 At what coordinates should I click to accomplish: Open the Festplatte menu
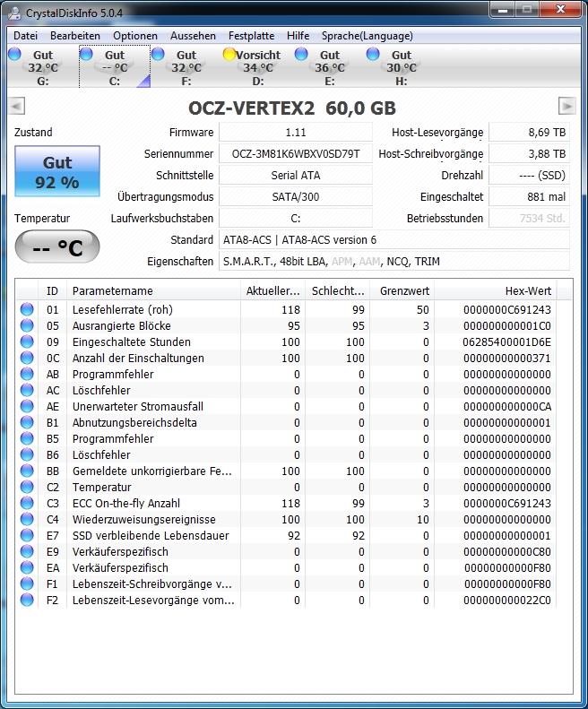251,36
